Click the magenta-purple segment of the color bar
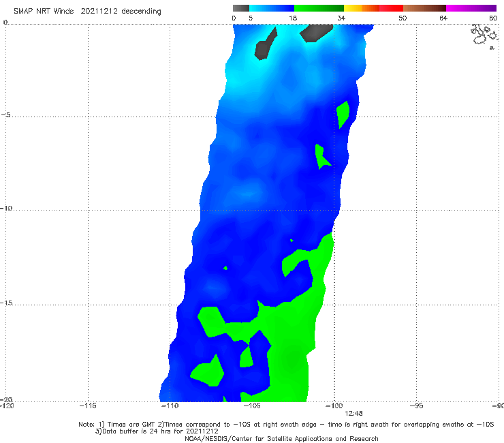504x443 pixels. (x=471, y=8)
